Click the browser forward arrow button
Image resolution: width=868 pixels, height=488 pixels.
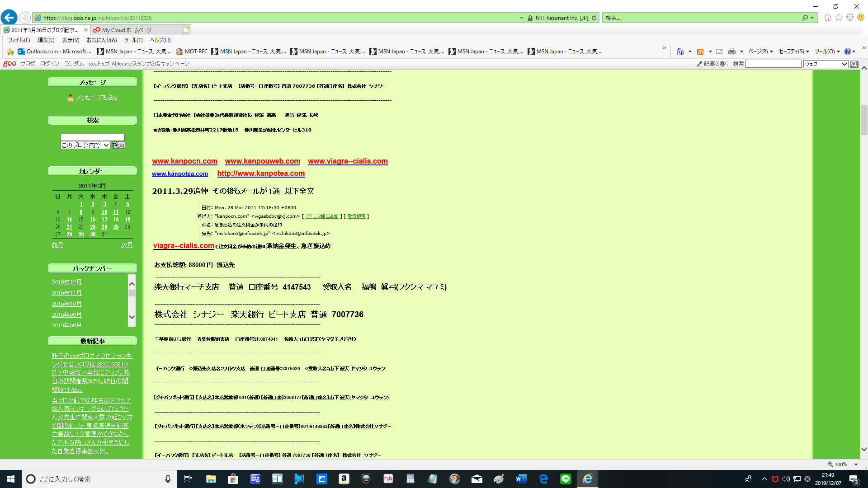25,18
